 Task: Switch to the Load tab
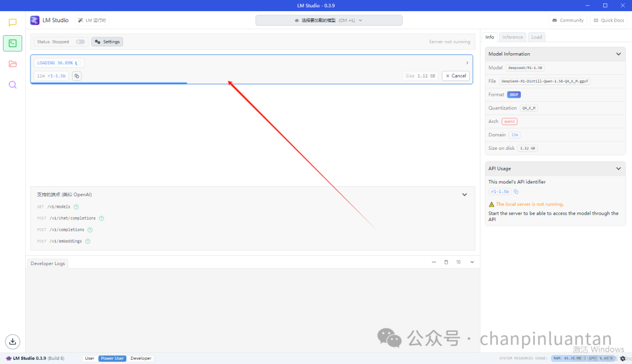pos(537,37)
